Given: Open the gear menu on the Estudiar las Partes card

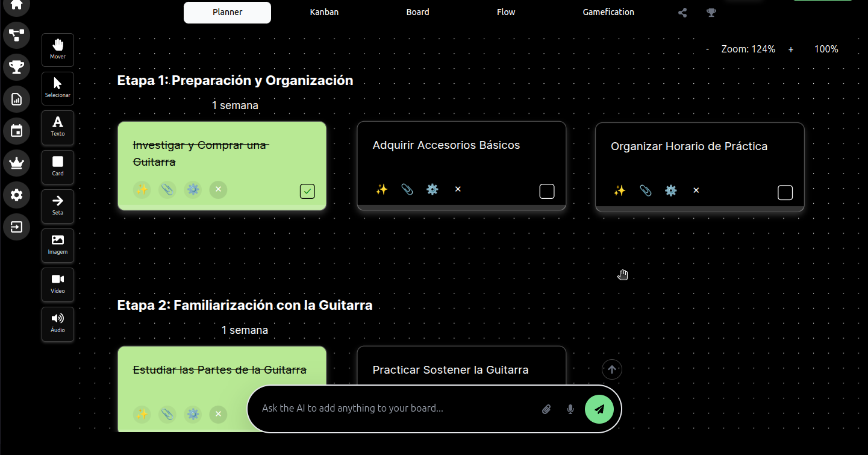Looking at the screenshot, I should tap(193, 414).
